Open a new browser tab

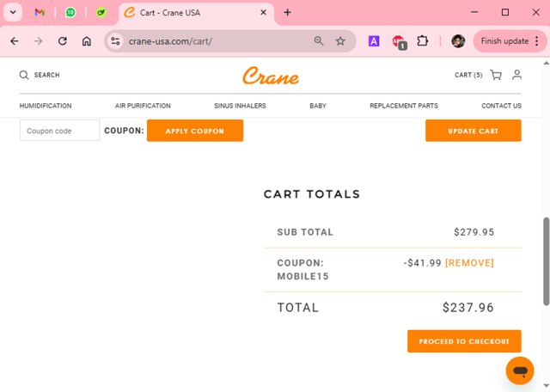click(x=287, y=13)
